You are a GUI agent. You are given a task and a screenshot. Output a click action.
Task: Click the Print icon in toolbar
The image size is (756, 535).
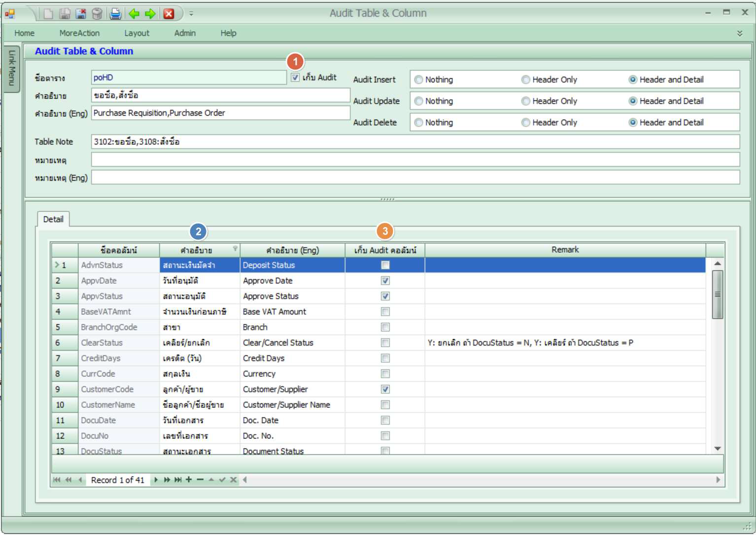click(x=115, y=14)
